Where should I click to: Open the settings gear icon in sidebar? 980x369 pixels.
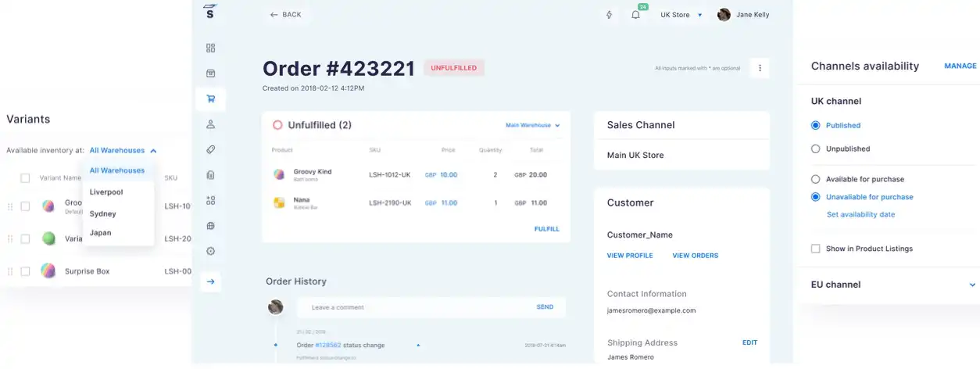tap(210, 252)
